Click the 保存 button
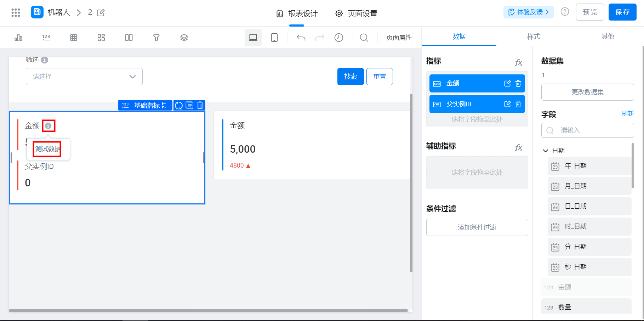This screenshot has width=644, height=321. click(x=622, y=12)
